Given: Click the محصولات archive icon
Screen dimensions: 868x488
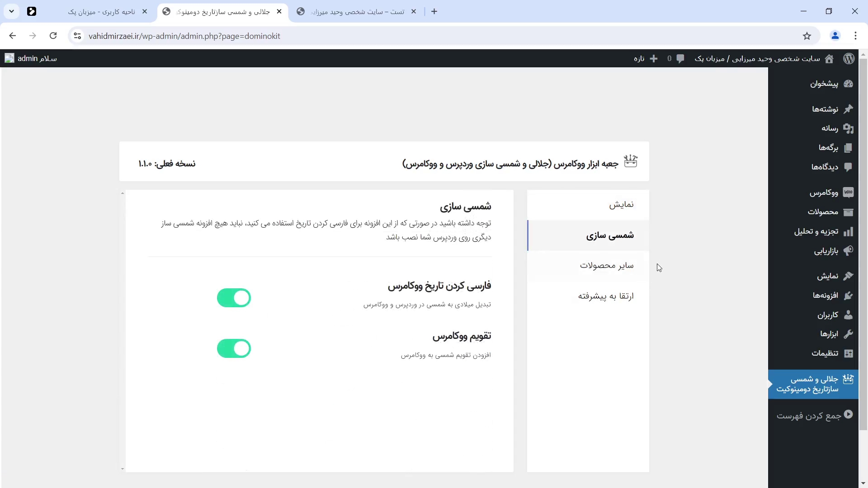Looking at the screenshot, I should 848,212.
